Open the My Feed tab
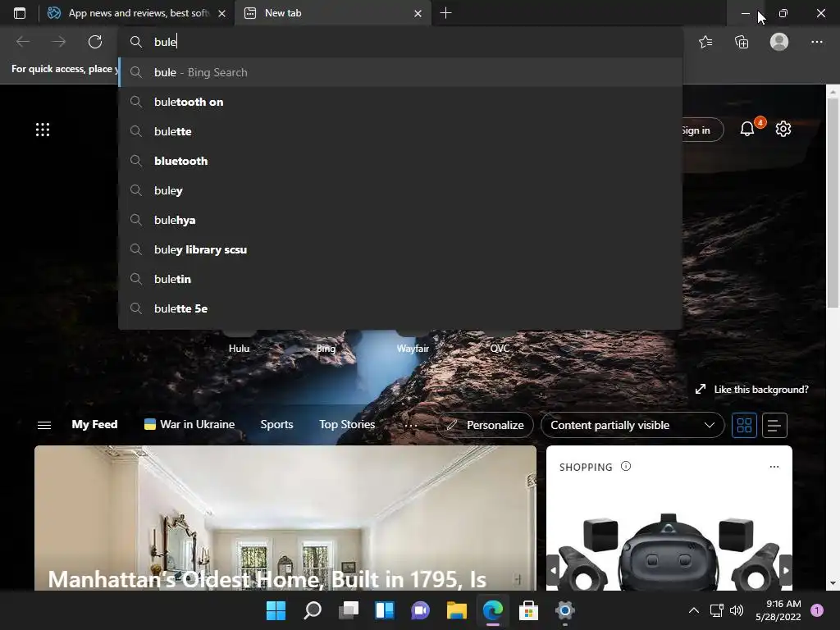 point(94,424)
